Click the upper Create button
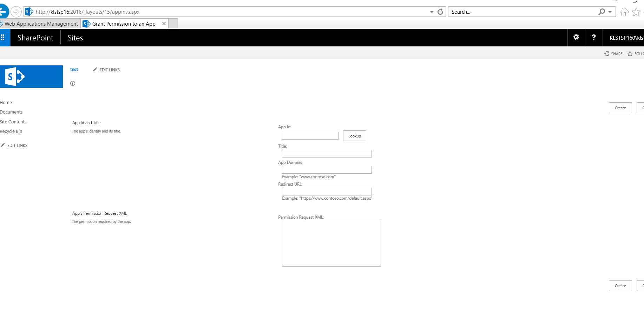644x322 pixels. [620, 108]
